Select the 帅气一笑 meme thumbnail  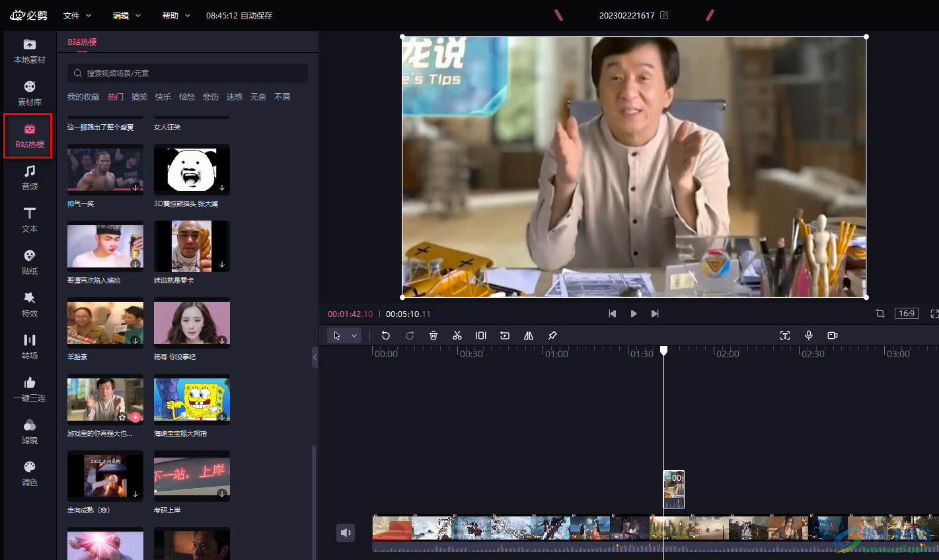pyautogui.click(x=105, y=170)
